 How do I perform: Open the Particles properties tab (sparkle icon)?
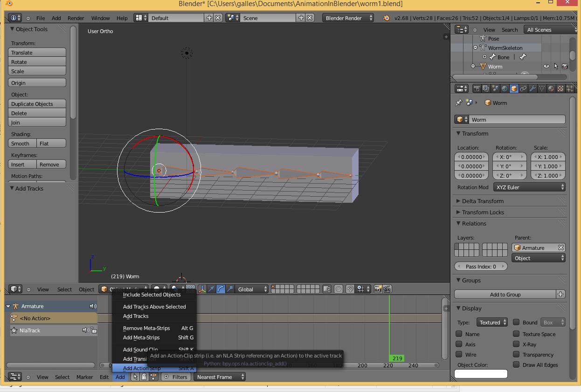(x=570, y=89)
